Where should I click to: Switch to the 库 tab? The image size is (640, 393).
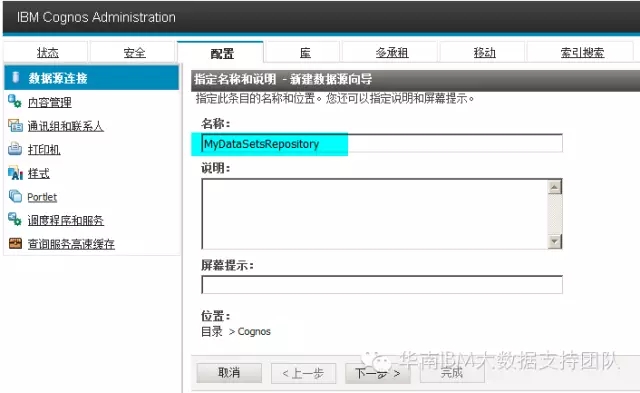(x=305, y=53)
